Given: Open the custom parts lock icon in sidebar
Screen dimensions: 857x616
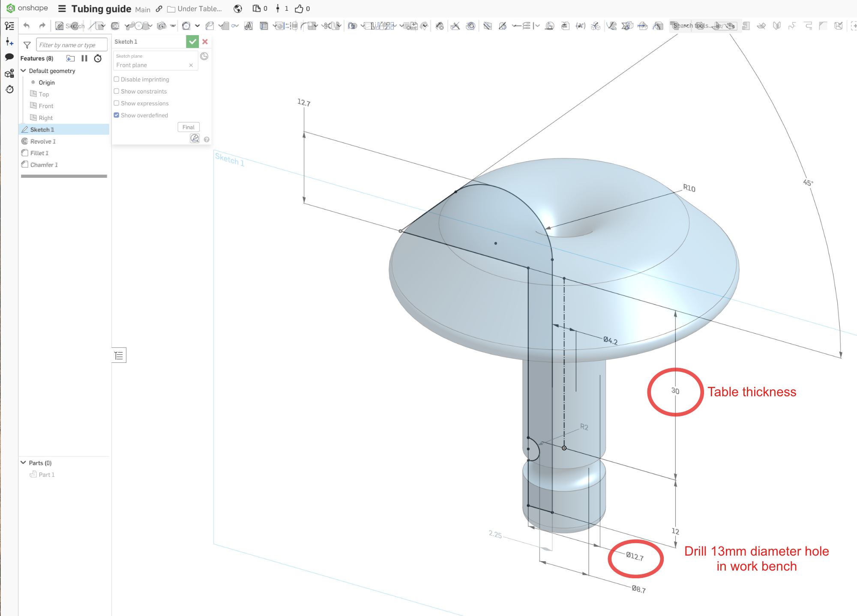Looking at the screenshot, I should point(9,74).
